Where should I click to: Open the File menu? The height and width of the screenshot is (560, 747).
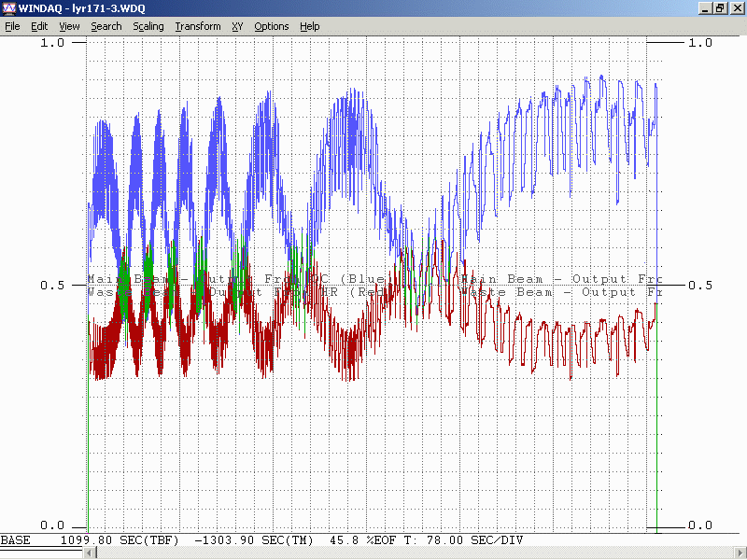coord(12,26)
